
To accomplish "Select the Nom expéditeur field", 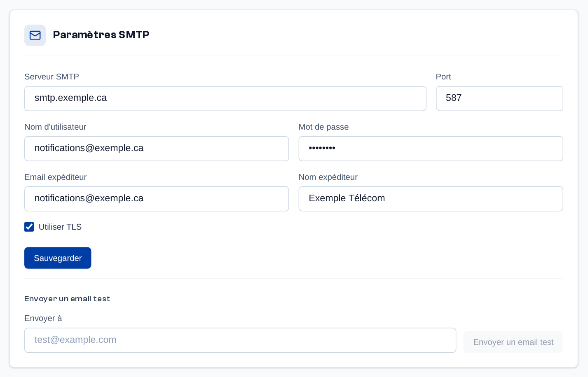I will pyautogui.click(x=431, y=199).
